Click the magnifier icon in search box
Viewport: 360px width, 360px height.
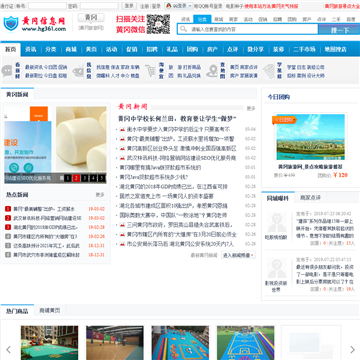pos(183,29)
